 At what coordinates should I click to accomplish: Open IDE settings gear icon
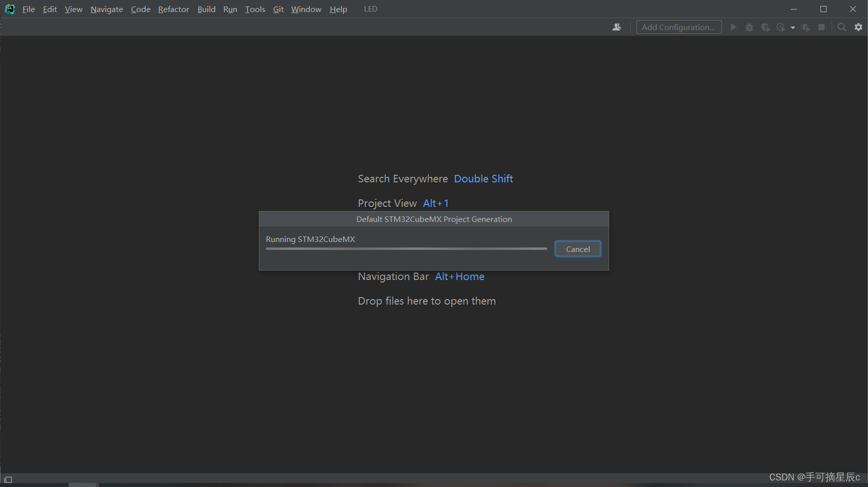pyautogui.click(x=858, y=27)
